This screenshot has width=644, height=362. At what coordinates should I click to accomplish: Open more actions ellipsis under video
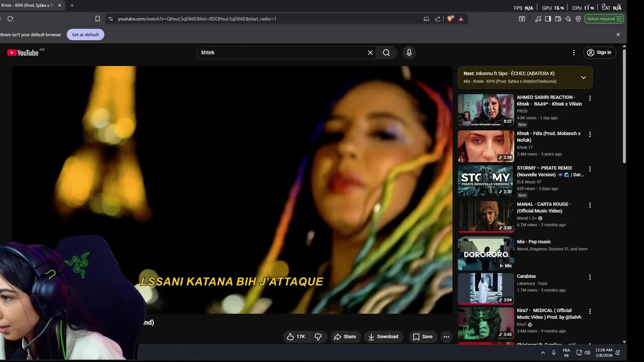446,337
